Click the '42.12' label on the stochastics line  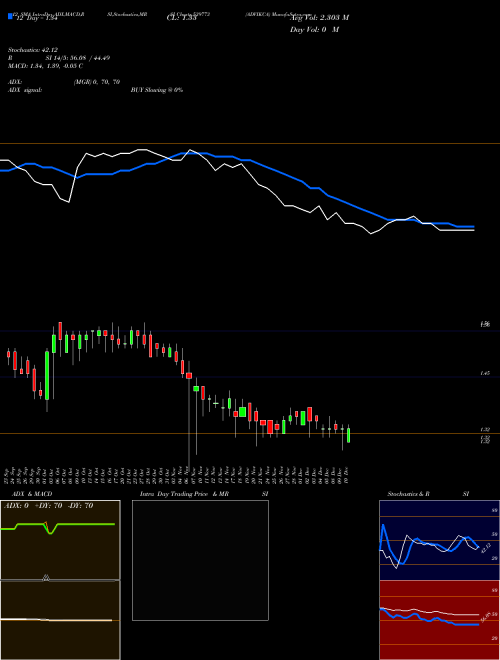(x=485, y=548)
